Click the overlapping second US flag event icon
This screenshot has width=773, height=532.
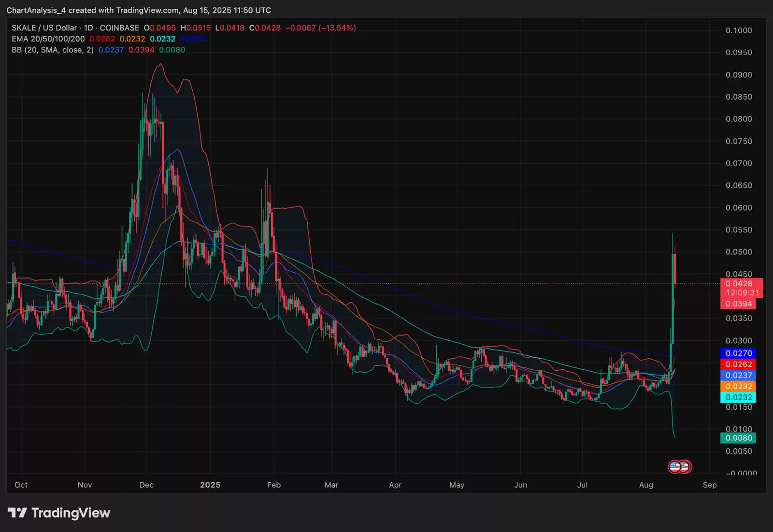point(684,467)
